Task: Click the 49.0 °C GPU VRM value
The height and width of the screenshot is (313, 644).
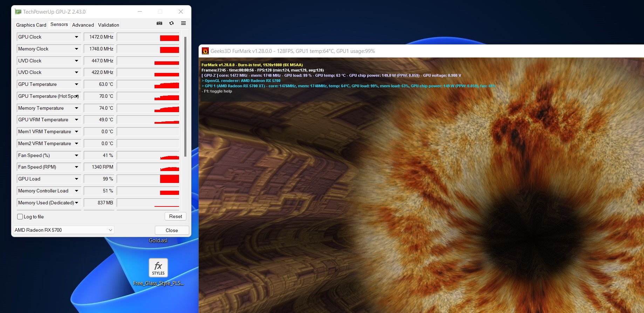Action: click(x=100, y=120)
